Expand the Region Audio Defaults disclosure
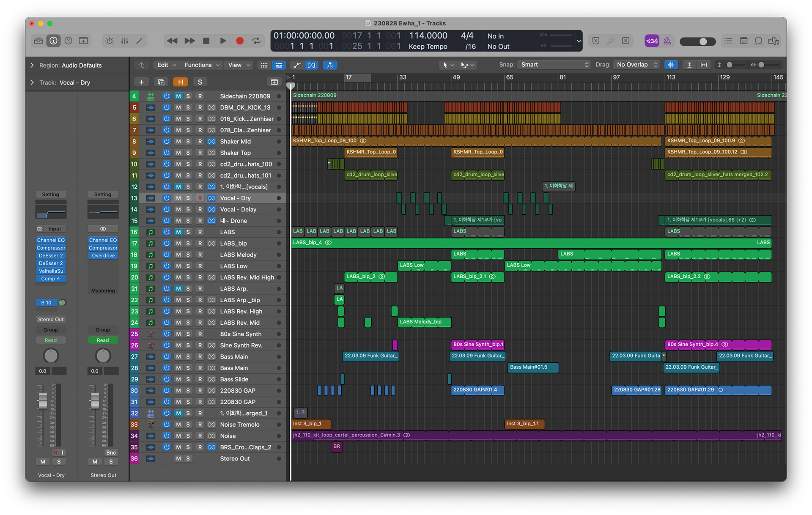Image resolution: width=812 pixels, height=515 pixels. tap(32, 65)
